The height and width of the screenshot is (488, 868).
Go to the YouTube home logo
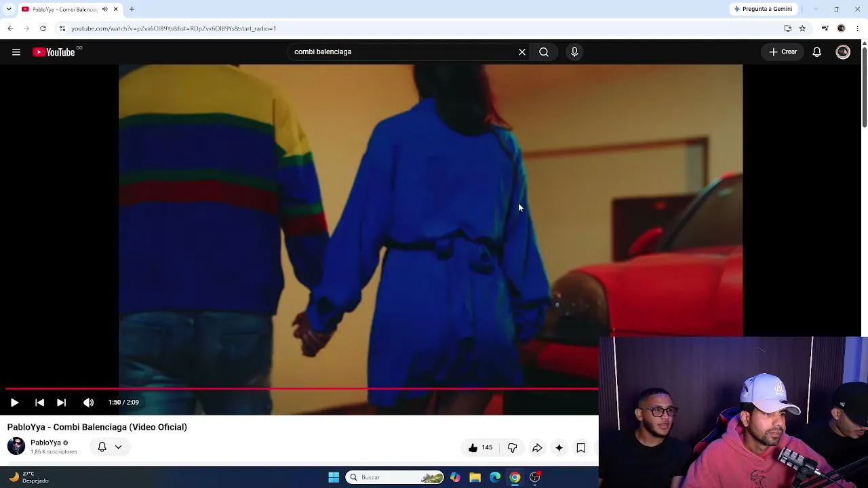[54, 52]
